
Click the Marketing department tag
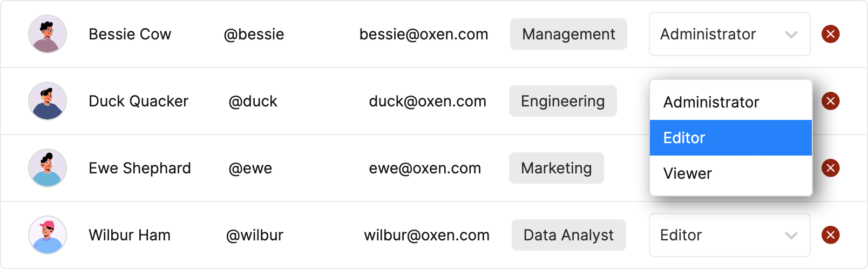[x=557, y=168]
